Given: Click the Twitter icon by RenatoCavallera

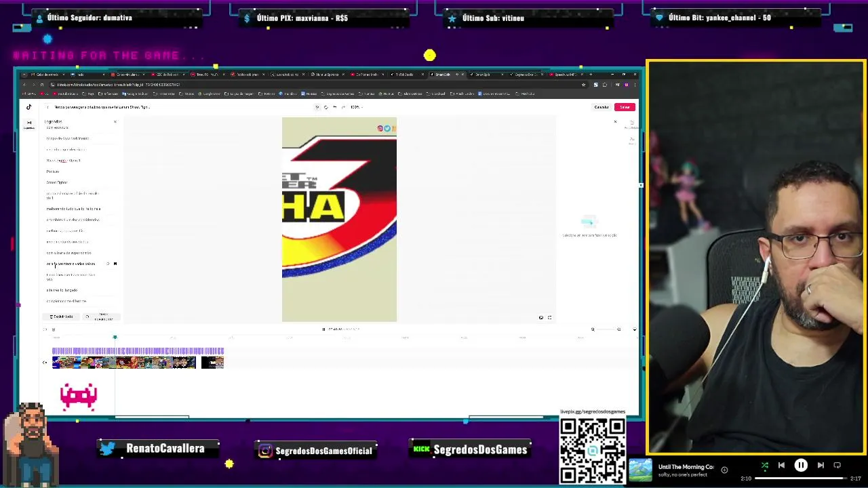Looking at the screenshot, I should point(107,449).
